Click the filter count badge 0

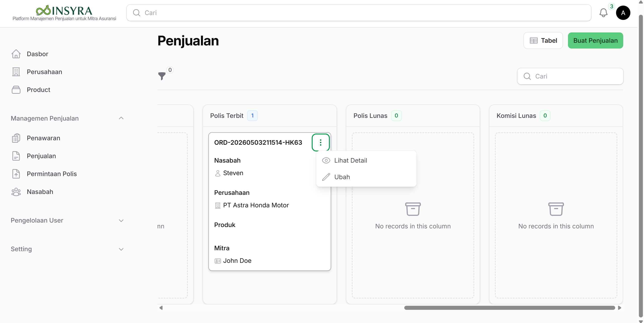[170, 70]
